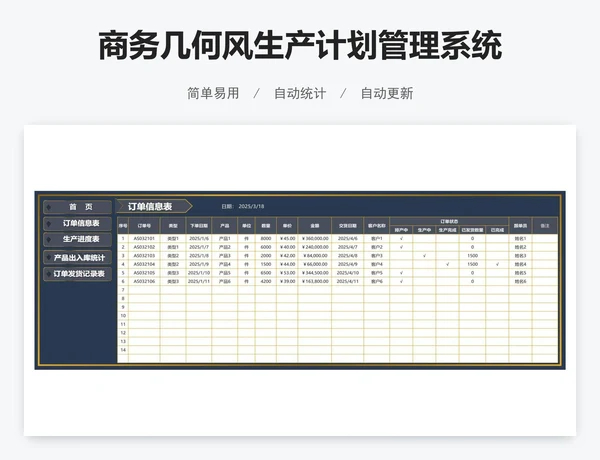Select order number AS032103

pyautogui.click(x=144, y=256)
